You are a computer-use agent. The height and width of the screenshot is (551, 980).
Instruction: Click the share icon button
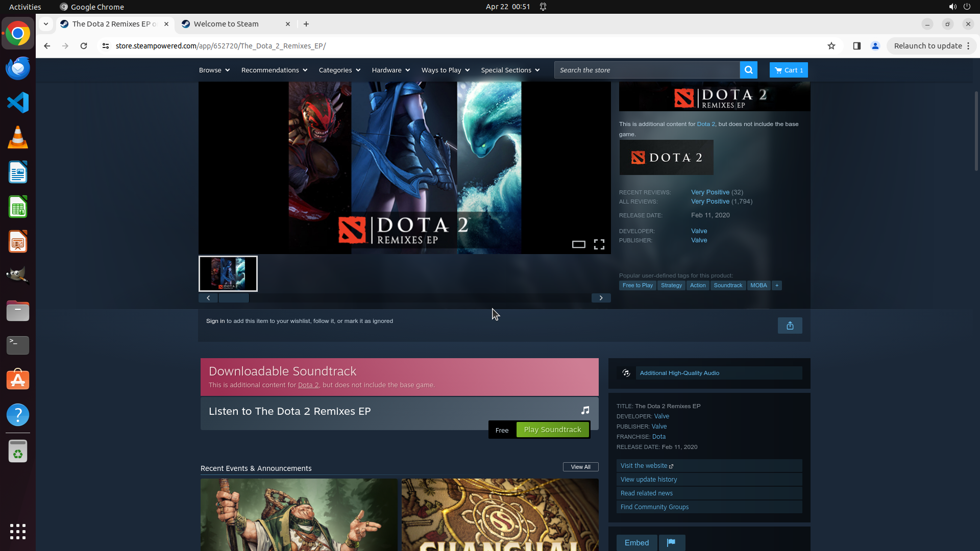click(790, 325)
